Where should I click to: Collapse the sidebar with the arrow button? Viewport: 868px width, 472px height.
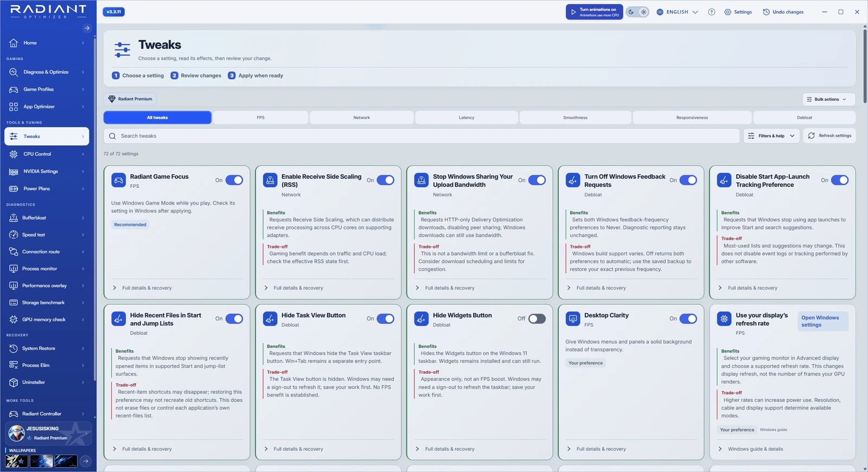(x=87, y=28)
